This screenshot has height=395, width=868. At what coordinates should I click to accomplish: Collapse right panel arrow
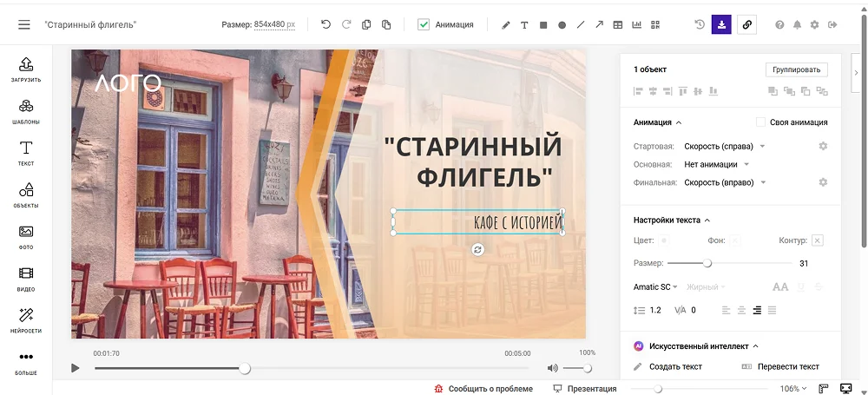[x=856, y=72]
